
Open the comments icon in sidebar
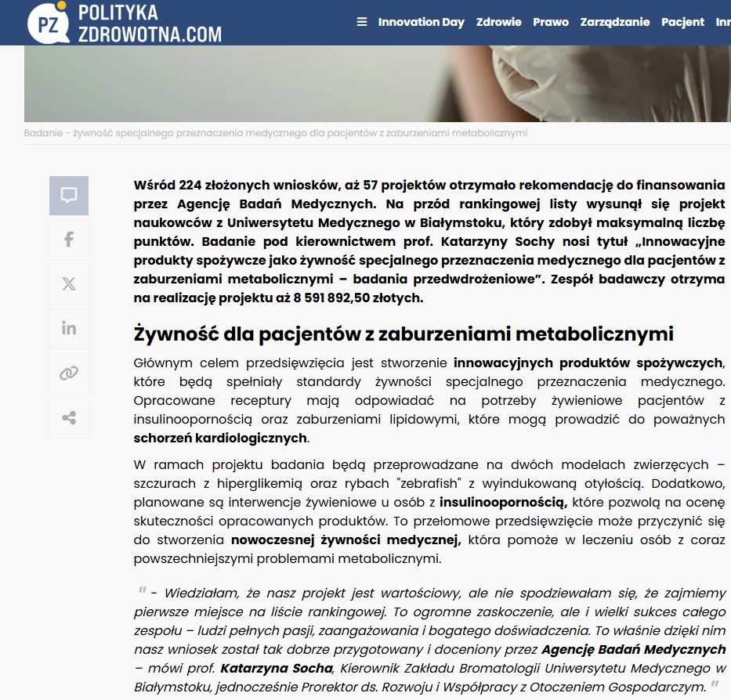[x=69, y=196]
